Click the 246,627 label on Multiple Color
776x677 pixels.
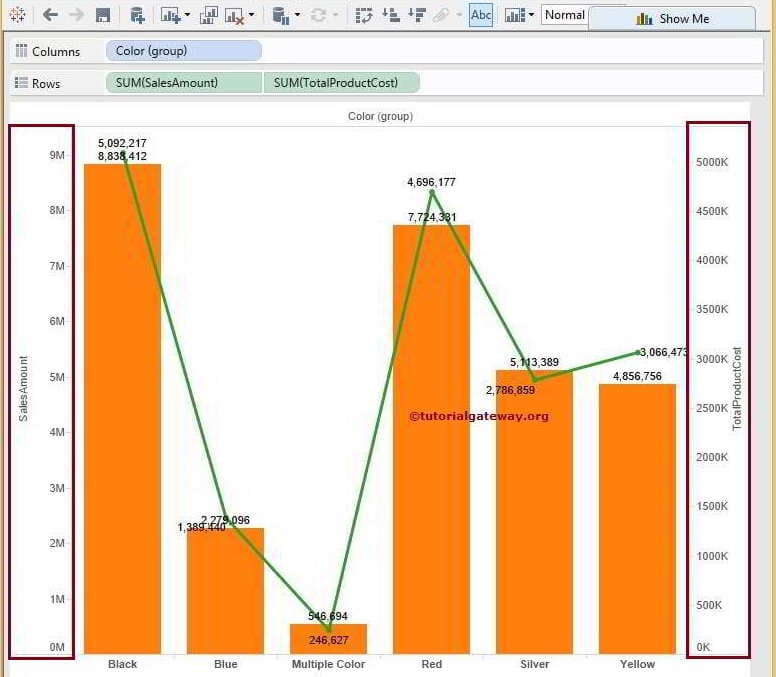point(329,640)
